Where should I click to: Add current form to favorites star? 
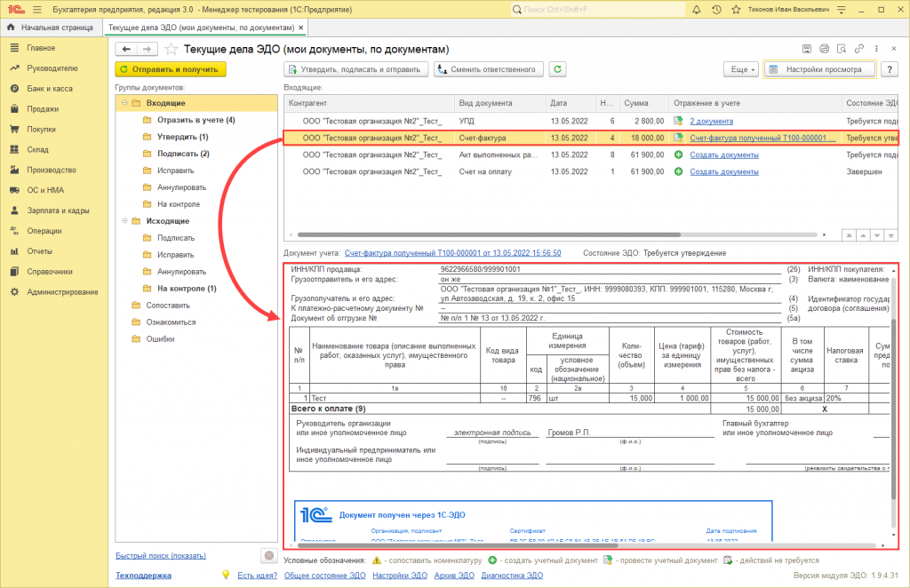pos(169,49)
